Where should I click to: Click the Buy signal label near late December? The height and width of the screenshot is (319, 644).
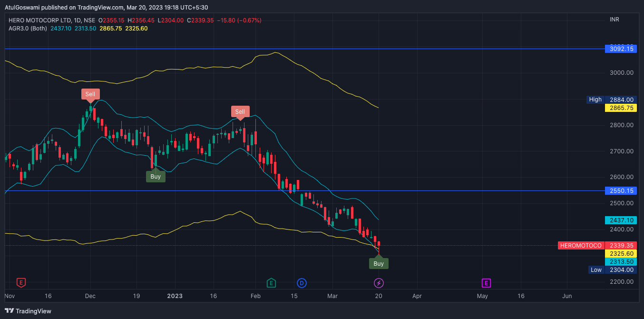156,176
